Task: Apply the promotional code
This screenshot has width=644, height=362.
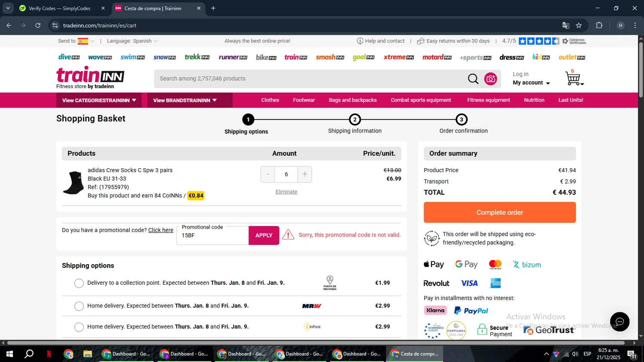Action: 264,235
